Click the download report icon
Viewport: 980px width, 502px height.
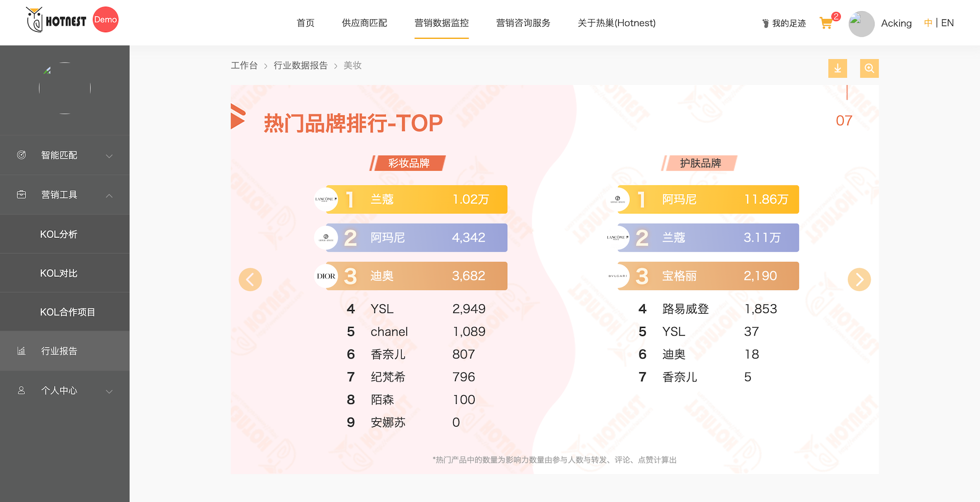click(837, 68)
